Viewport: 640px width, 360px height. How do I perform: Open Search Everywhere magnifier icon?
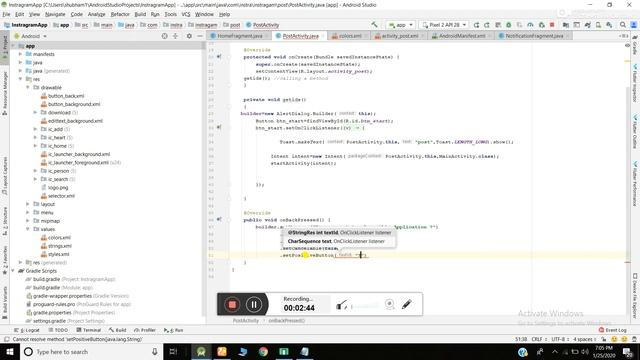coord(623,25)
